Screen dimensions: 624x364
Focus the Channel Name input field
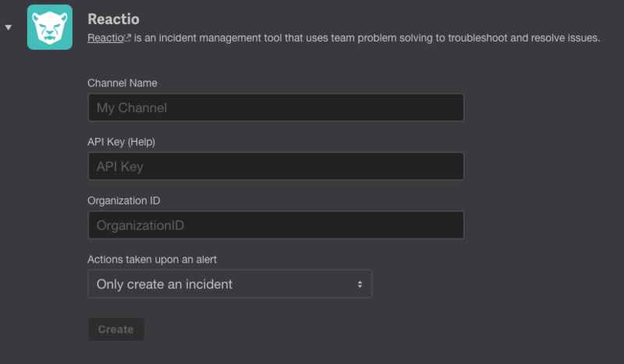click(276, 108)
